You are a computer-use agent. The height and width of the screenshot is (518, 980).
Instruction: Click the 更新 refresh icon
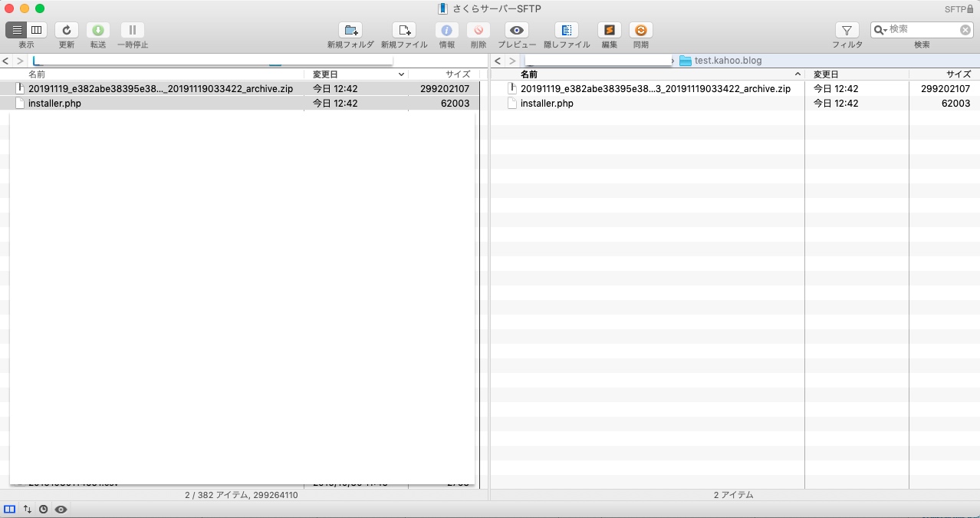(x=67, y=30)
